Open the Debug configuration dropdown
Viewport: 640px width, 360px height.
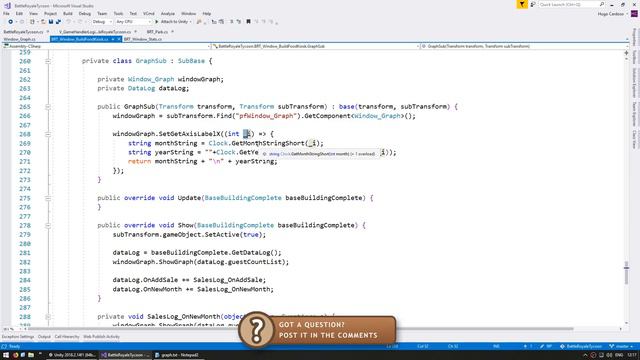(102, 22)
